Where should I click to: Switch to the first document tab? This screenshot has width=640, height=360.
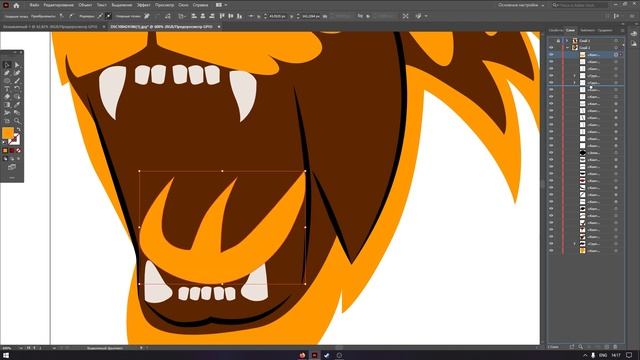click(50, 27)
